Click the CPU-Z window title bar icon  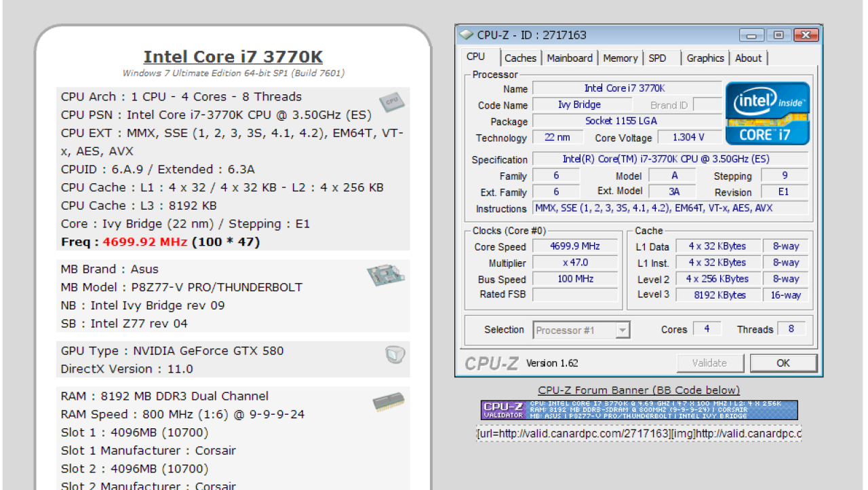[x=466, y=35]
